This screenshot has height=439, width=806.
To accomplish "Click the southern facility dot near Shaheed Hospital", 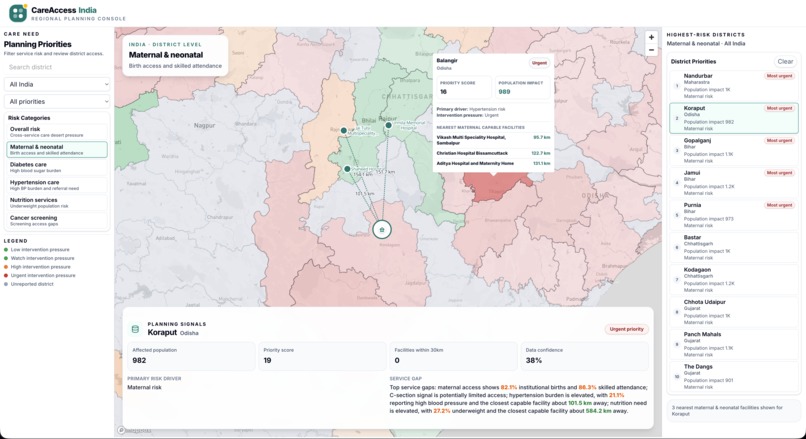I will (x=347, y=169).
